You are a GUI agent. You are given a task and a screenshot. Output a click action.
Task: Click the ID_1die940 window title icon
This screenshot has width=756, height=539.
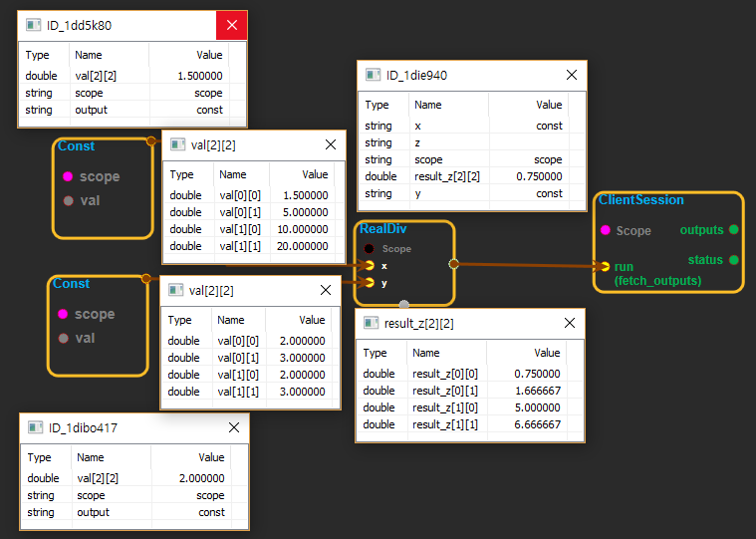point(373,75)
